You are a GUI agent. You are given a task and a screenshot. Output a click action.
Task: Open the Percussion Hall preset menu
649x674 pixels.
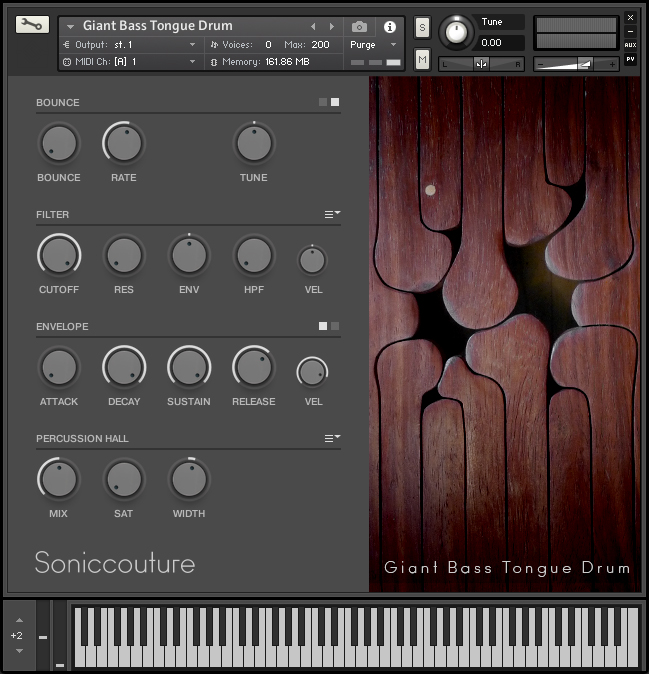click(x=332, y=438)
